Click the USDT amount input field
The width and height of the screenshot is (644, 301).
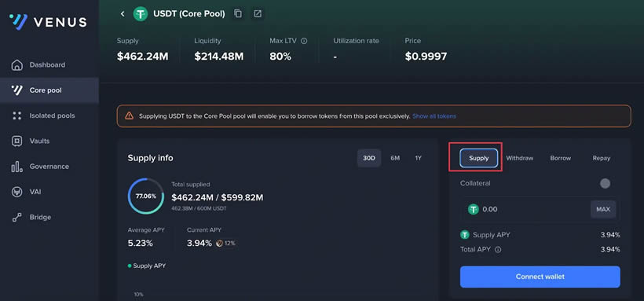click(x=527, y=209)
